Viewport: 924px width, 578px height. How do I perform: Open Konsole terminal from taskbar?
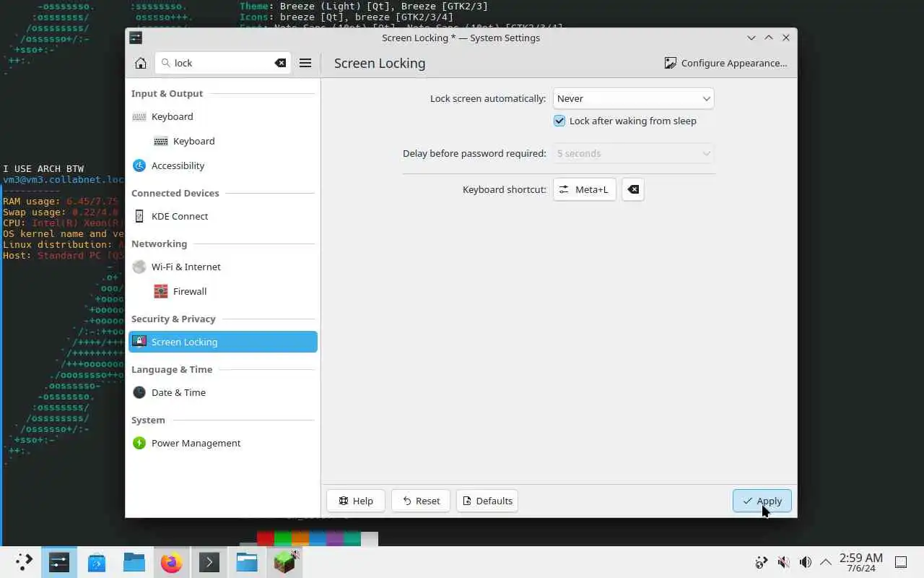(209, 562)
